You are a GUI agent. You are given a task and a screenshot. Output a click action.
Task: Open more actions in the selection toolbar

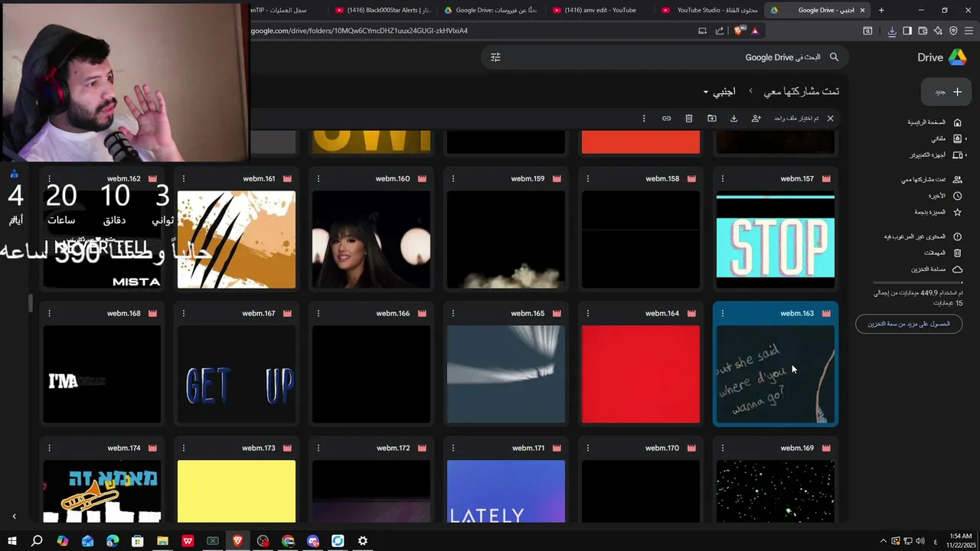click(644, 119)
